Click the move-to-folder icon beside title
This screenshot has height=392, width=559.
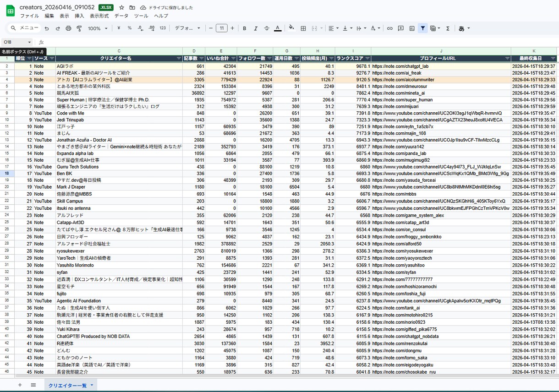click(x=132, y=7)
